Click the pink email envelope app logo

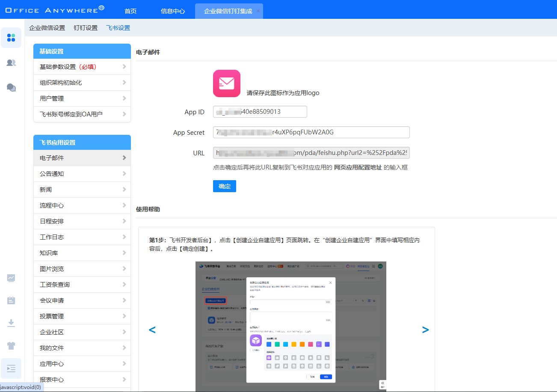click(x=227, y=83)
